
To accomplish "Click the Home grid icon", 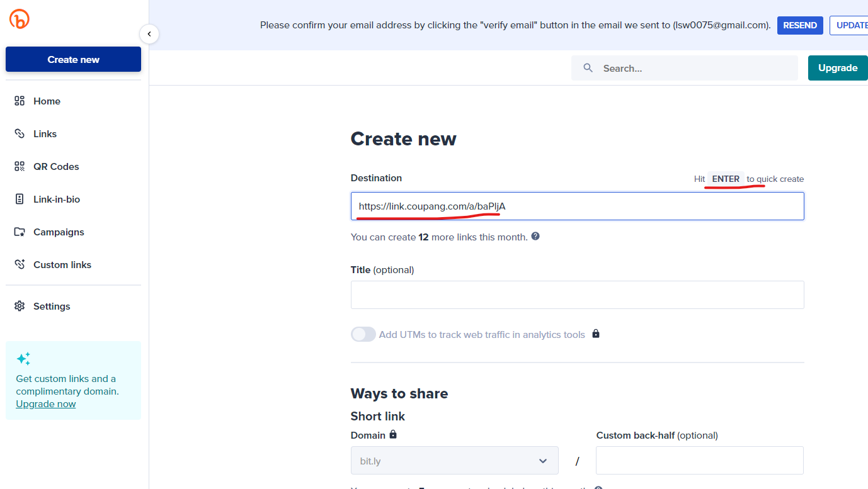I will [20, 101].
